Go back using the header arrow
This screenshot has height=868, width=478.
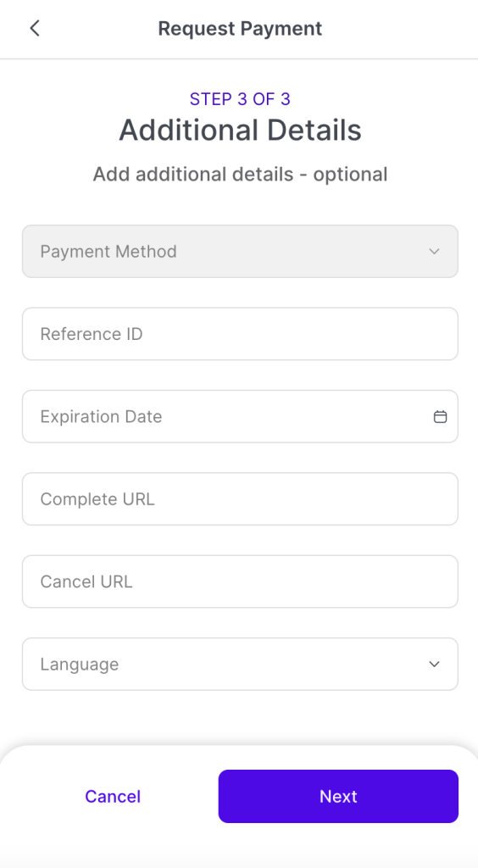click(35, 28)
